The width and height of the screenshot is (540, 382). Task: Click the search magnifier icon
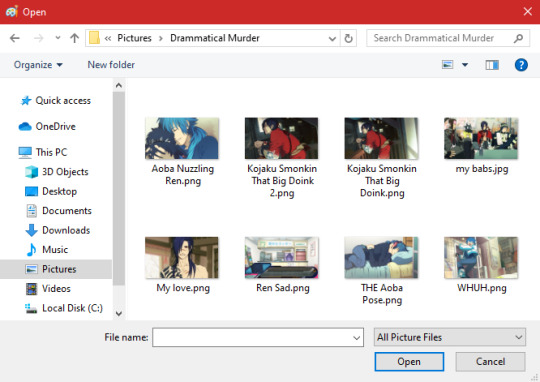click(x=518, y=38)
